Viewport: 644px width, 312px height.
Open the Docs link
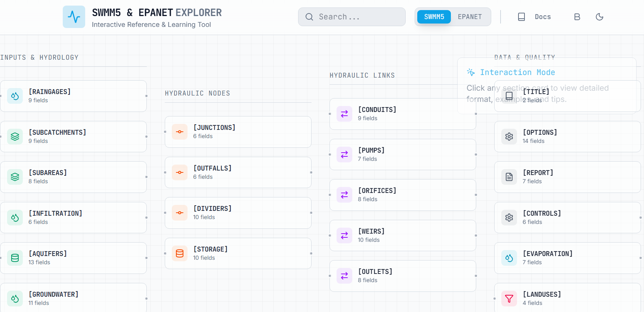point(535,17)
